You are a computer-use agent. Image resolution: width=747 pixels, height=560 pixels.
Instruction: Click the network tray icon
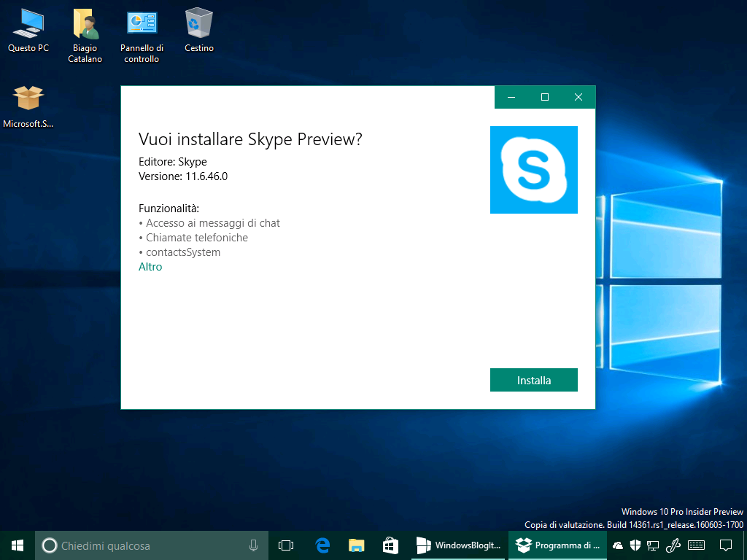pyautogui.click(x=653, y=545)
